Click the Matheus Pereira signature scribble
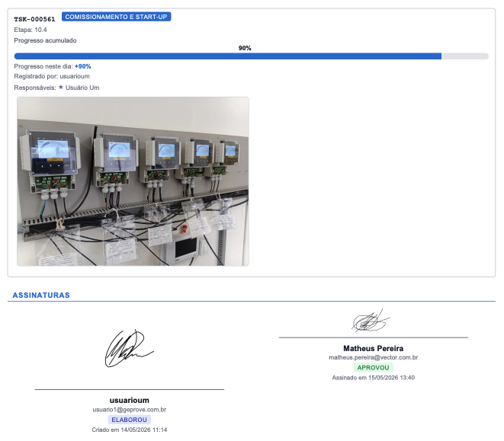 click(371, 321)
